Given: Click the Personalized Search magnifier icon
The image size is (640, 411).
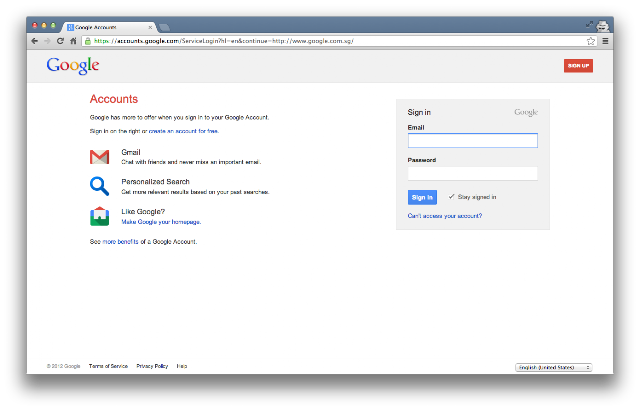Looking at the screenshot, I should 100,186.
